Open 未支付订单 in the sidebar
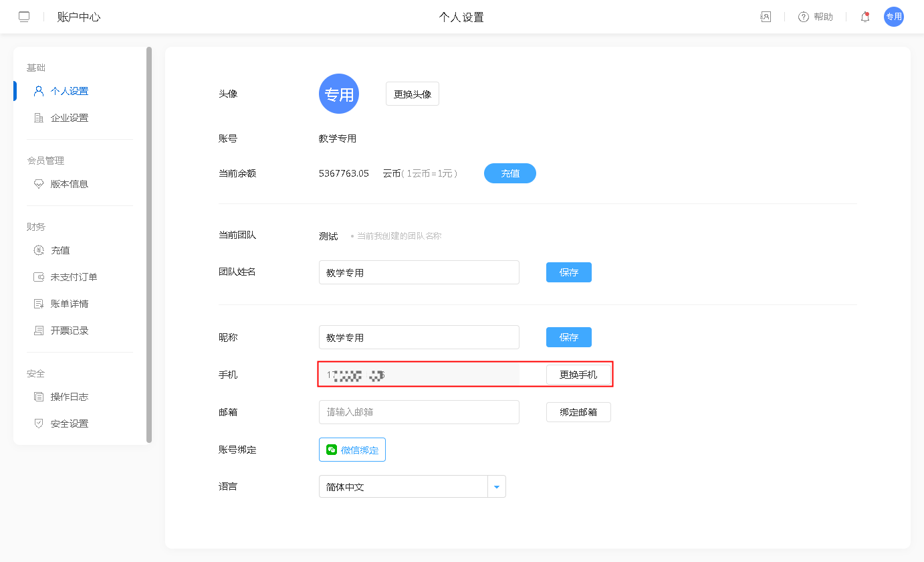924x562 pixels. pos(74,277)
